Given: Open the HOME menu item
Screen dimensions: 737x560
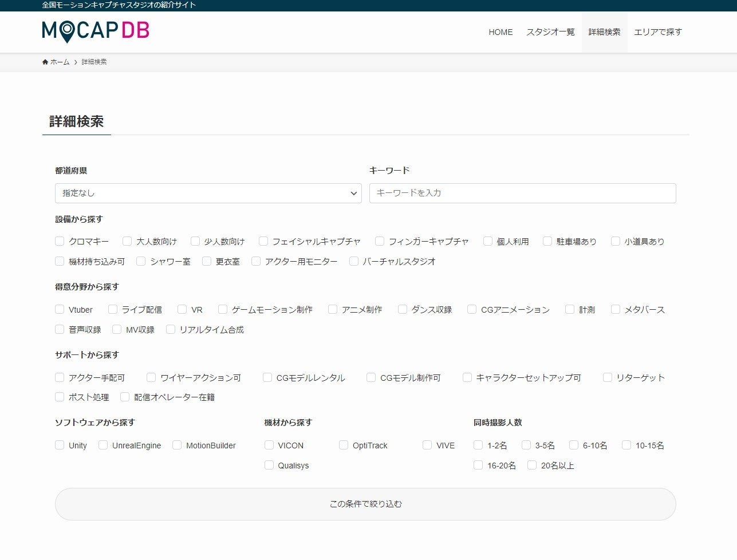Looking at the screenshot, I should coord(500,32).
